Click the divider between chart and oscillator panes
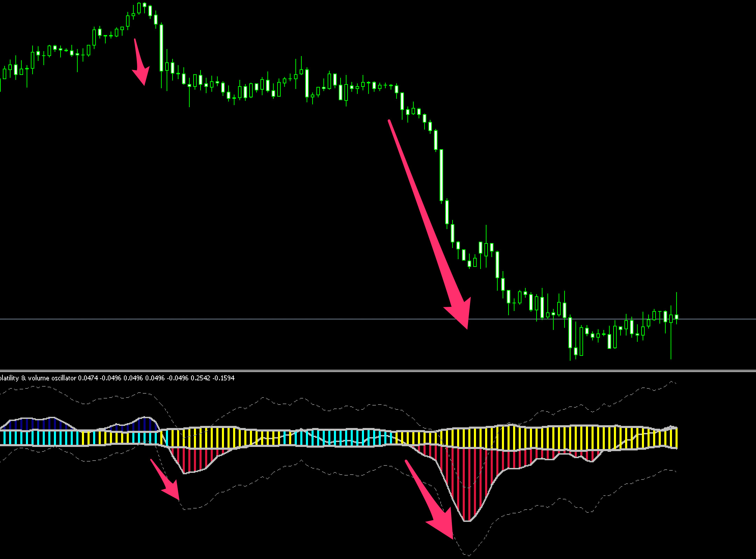Viewport: 756px width, 559px height. tap(378, 371)
